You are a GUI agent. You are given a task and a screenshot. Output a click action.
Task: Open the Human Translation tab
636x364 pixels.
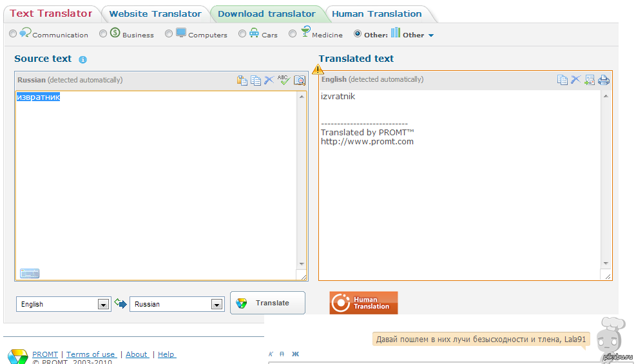pos(377,14)
